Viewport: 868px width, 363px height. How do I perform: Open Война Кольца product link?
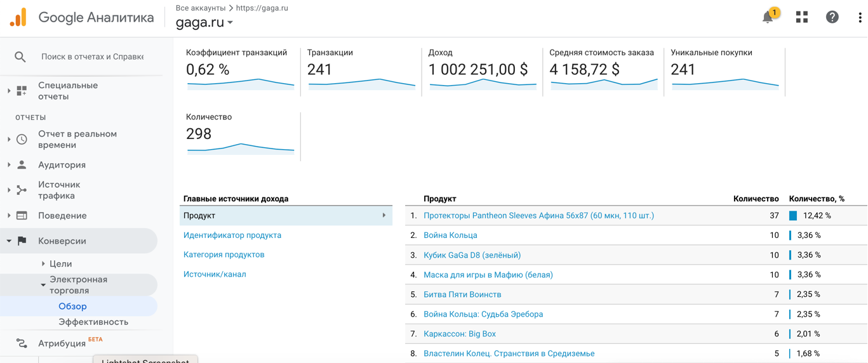pyautogui.click(x=450, y=235)
